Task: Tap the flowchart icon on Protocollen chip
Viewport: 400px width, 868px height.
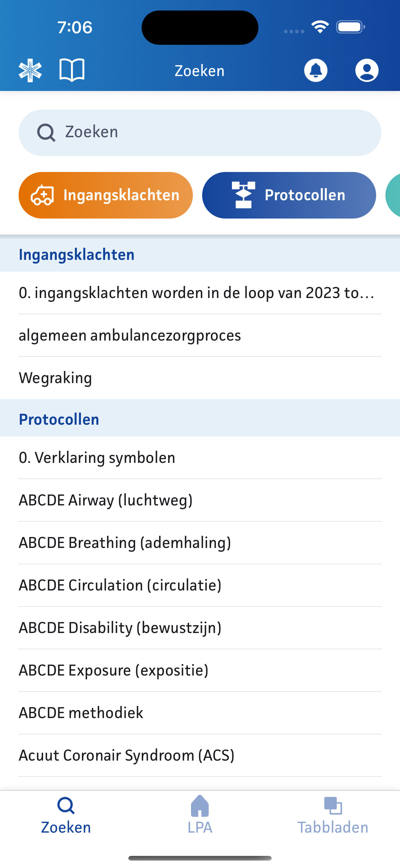Action: 243,195
